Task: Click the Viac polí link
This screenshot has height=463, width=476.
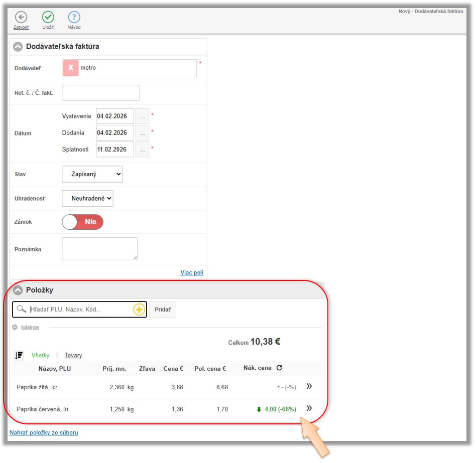Action: coord(192,272)
